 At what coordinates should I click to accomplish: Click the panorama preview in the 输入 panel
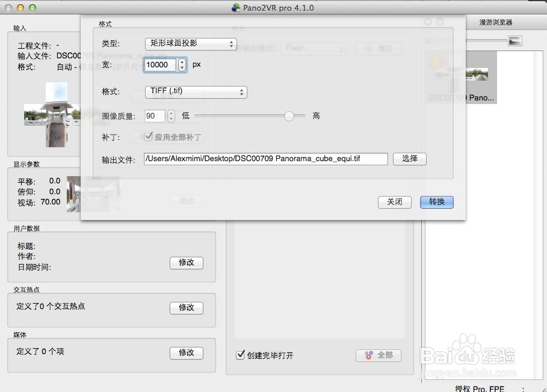[57, 114]
